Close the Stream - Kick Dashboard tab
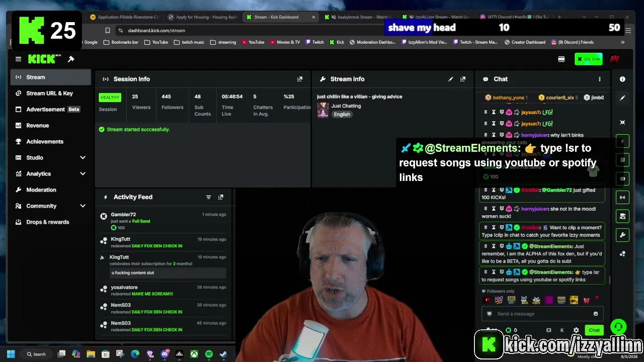This screenshot has height=362, width=644. tap(313, 17)
